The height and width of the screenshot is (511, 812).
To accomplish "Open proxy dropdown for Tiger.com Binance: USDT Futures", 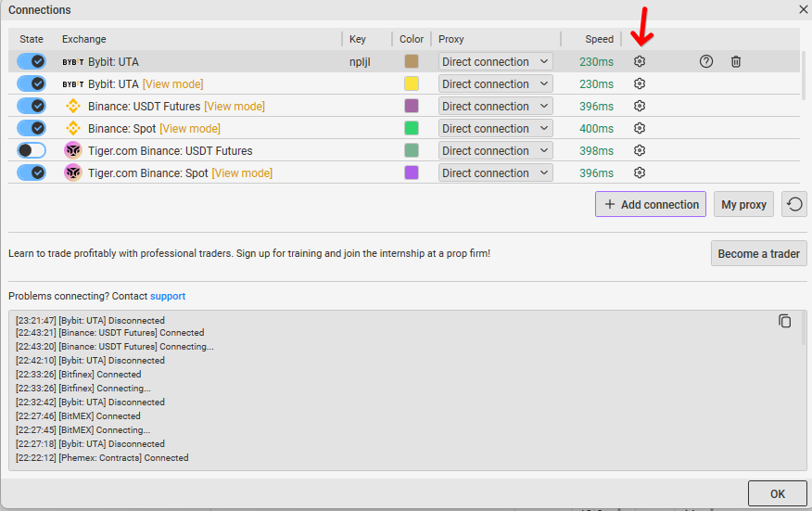I will point(496,151).
